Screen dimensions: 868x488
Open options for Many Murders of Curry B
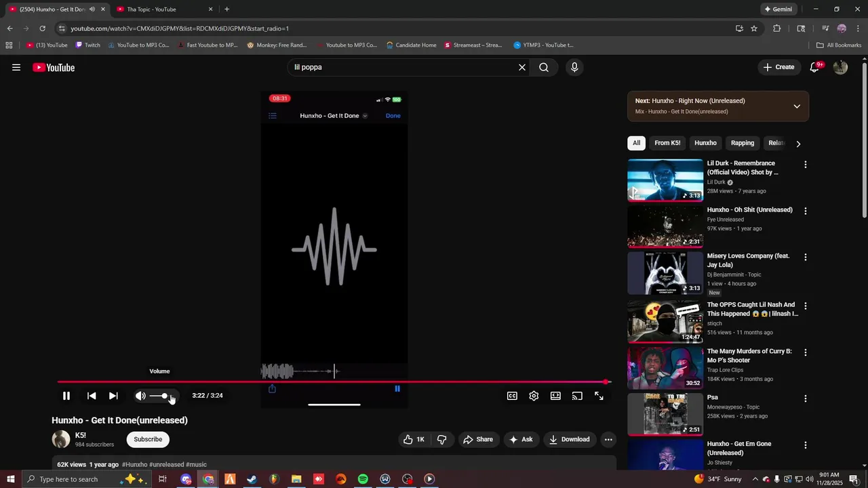806,352
